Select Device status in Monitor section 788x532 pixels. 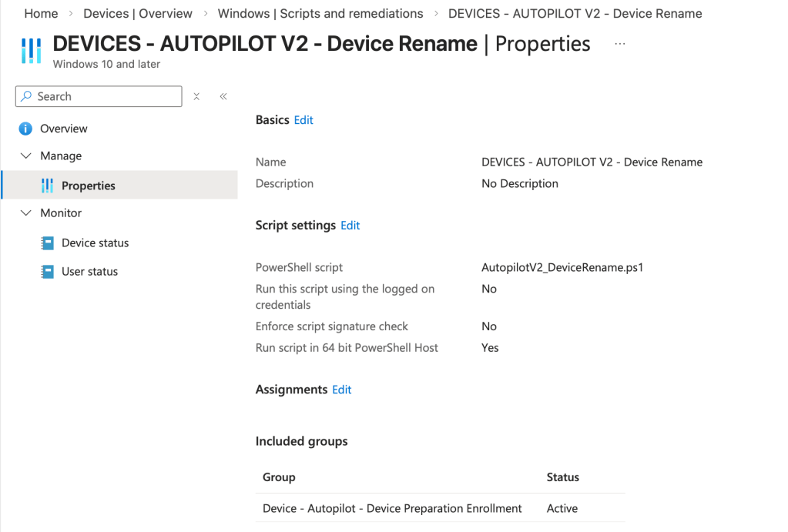[x=95, y=243]
